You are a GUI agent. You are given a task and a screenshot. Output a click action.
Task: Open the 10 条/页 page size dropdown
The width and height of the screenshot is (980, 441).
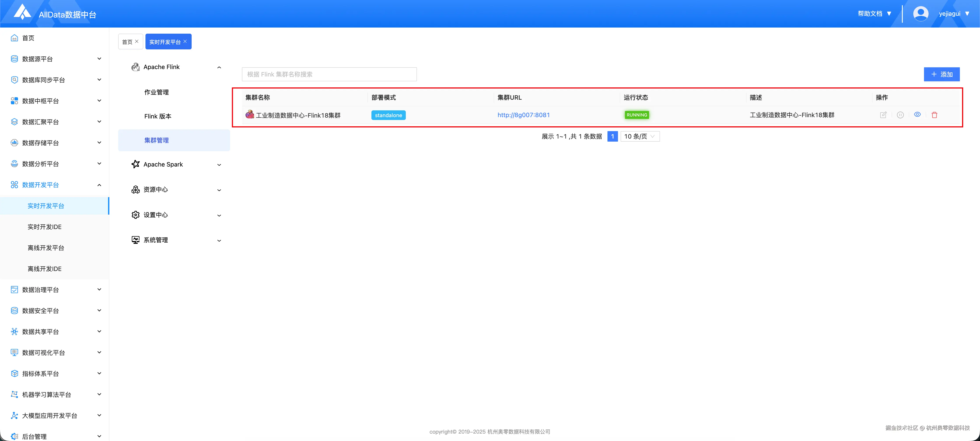coord(640,137)
